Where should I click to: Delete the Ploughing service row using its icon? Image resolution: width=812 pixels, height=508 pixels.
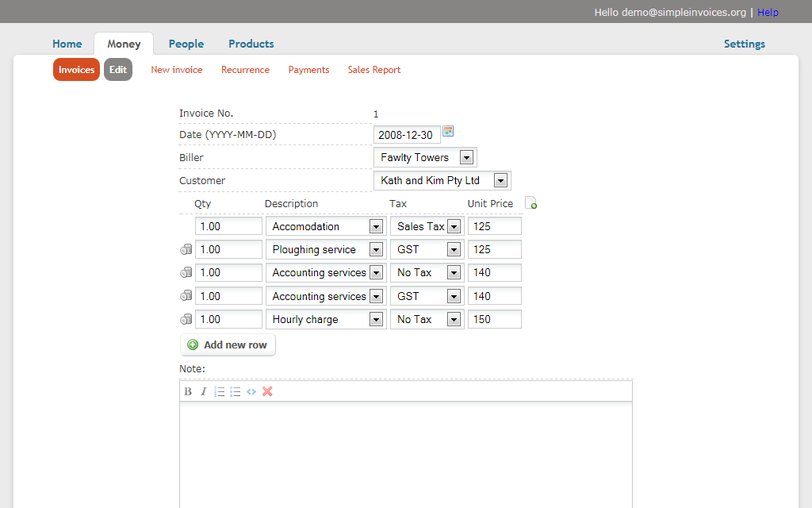(x=186, y=248)
